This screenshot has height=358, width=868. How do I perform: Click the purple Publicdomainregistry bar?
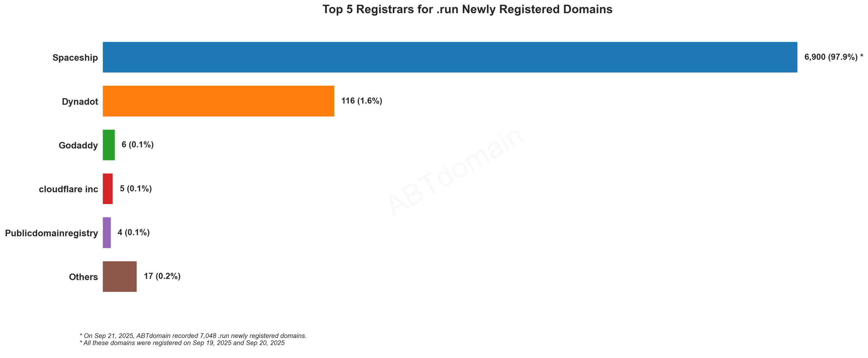pos(106,232)
